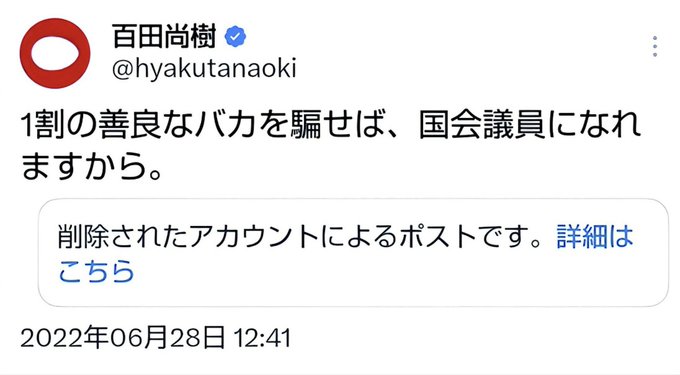The height and width of the screenshot is (375, 680).
Task: Open the display name 百田尚樹
Action: tap(164, 36)
